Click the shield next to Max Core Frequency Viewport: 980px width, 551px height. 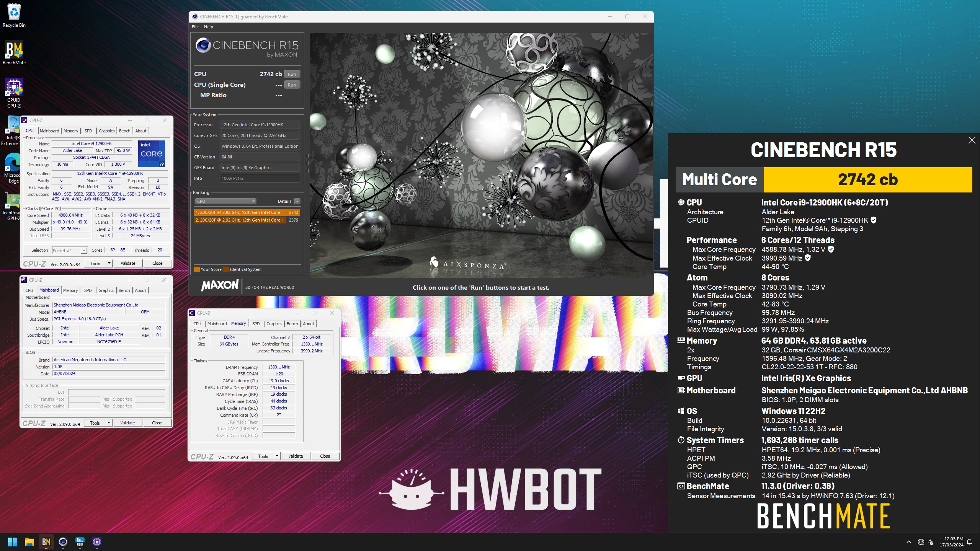pyautogui.click(x=831, y=249)
